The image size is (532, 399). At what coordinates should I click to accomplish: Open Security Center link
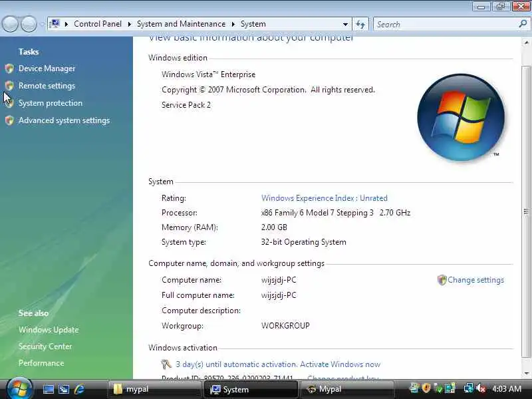point(45,346)
